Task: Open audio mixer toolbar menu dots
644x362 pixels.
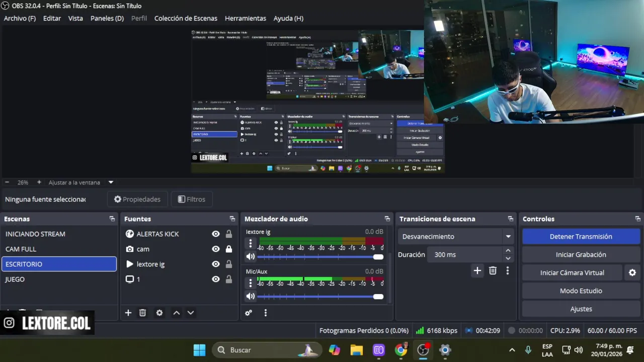Action: [266, 313]
